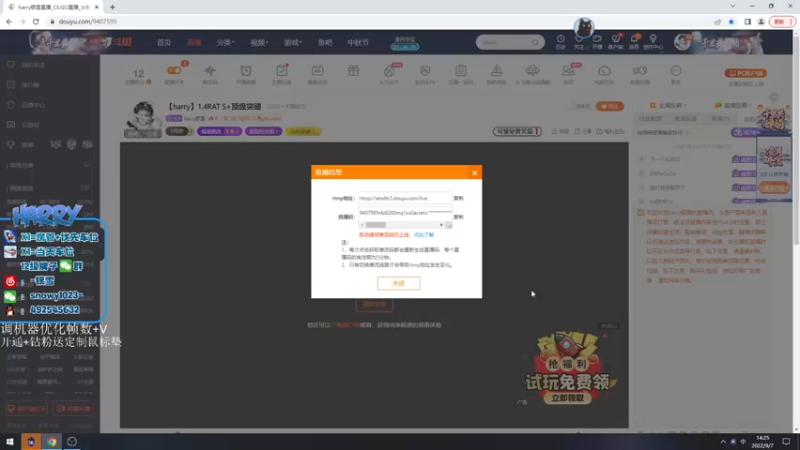Open the 消息 bell notifications icon

pos(634,41)
